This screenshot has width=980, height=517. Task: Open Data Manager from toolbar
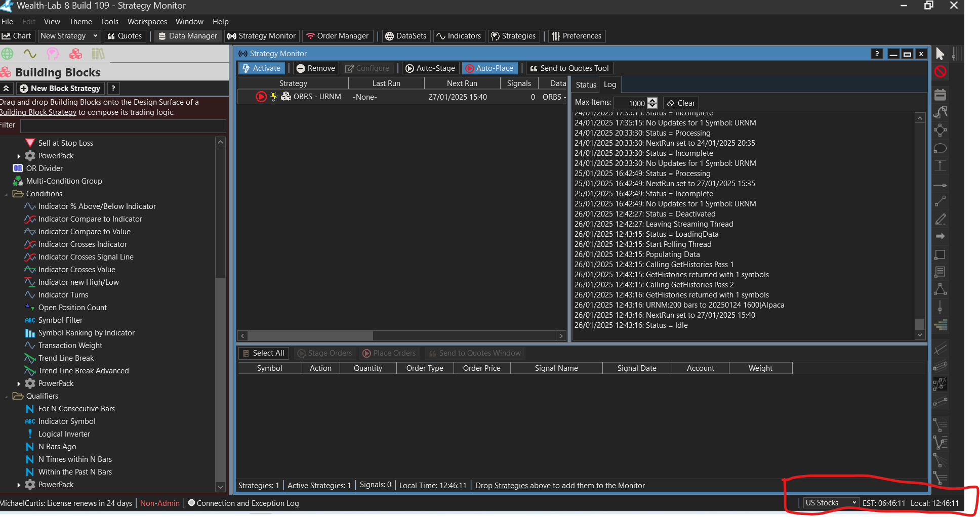[188, 36]
